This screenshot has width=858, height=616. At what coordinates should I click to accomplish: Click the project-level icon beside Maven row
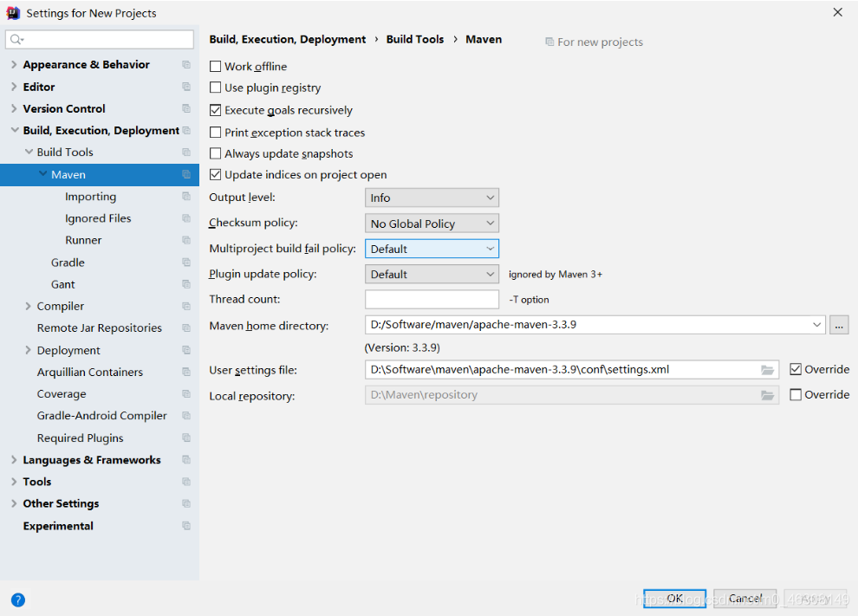click(186, 174)
